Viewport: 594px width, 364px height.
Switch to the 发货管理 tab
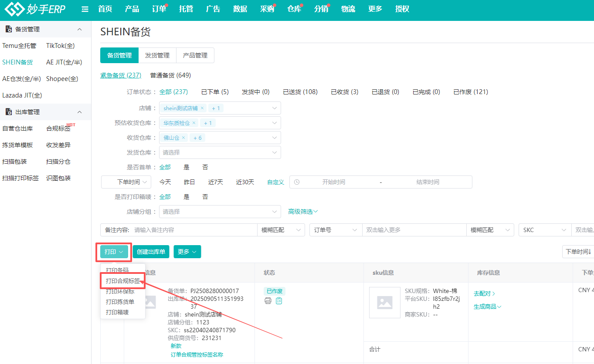pos(157,55)
